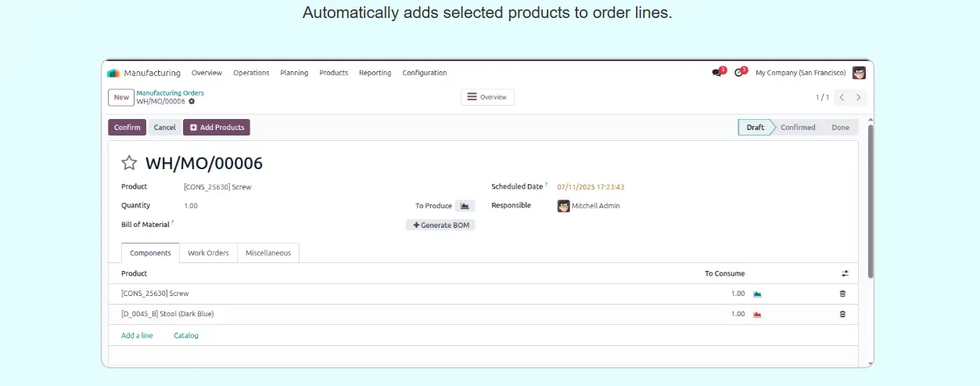Go to next record arrow

[858, 97]
